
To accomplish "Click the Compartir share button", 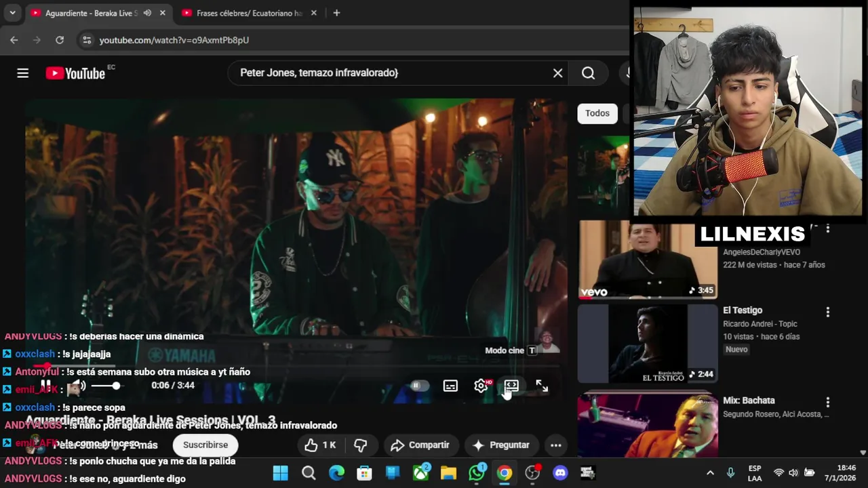I will [420, 445].
